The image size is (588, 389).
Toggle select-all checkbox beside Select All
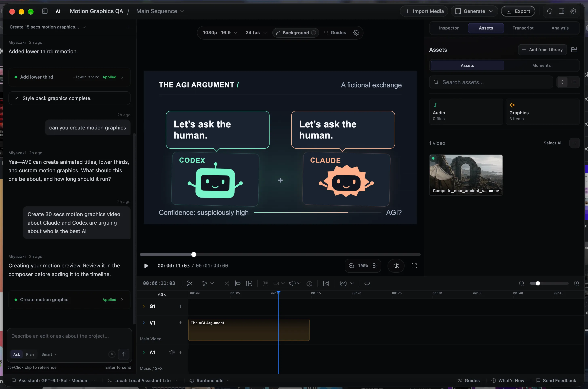point(574,143)
